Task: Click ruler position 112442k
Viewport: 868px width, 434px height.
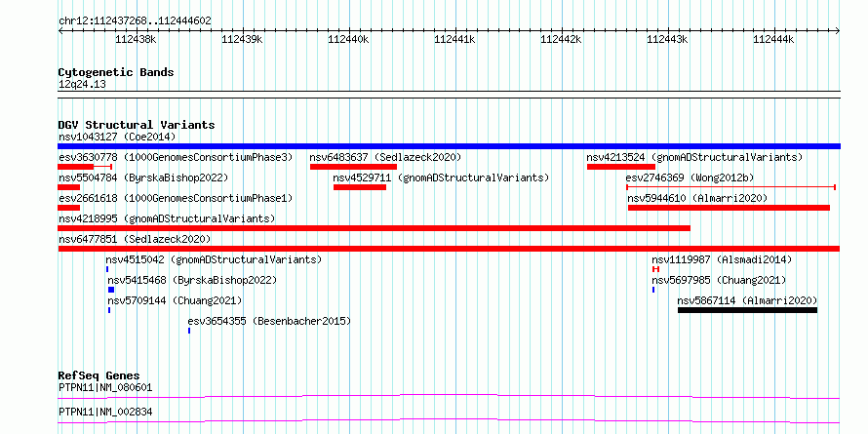Action: [561, 39]
